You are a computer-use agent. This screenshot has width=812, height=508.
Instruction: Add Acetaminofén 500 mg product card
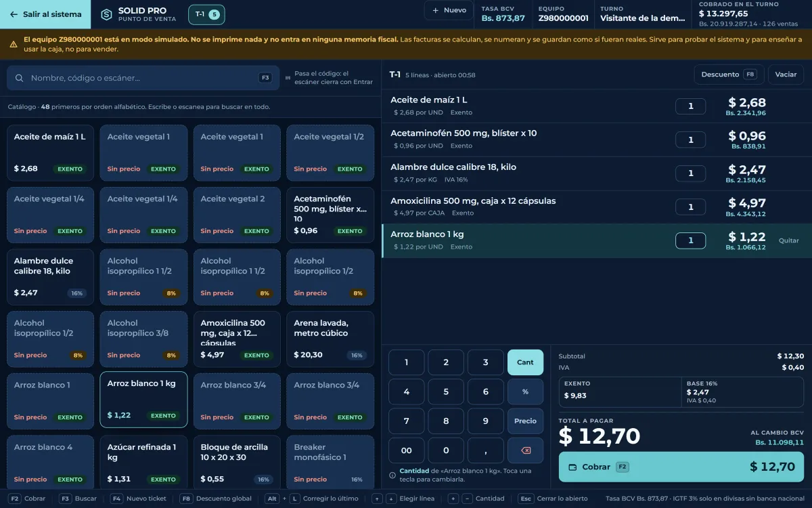330,215
